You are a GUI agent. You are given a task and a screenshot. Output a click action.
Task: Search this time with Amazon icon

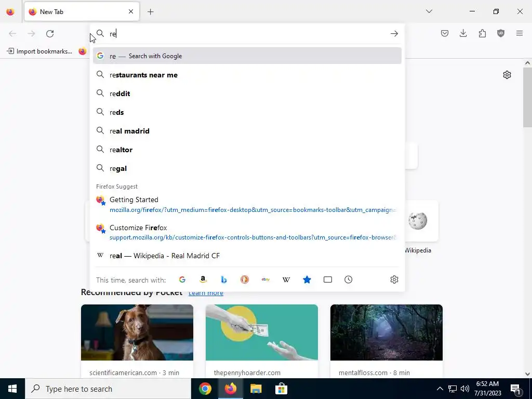[203, 280]
